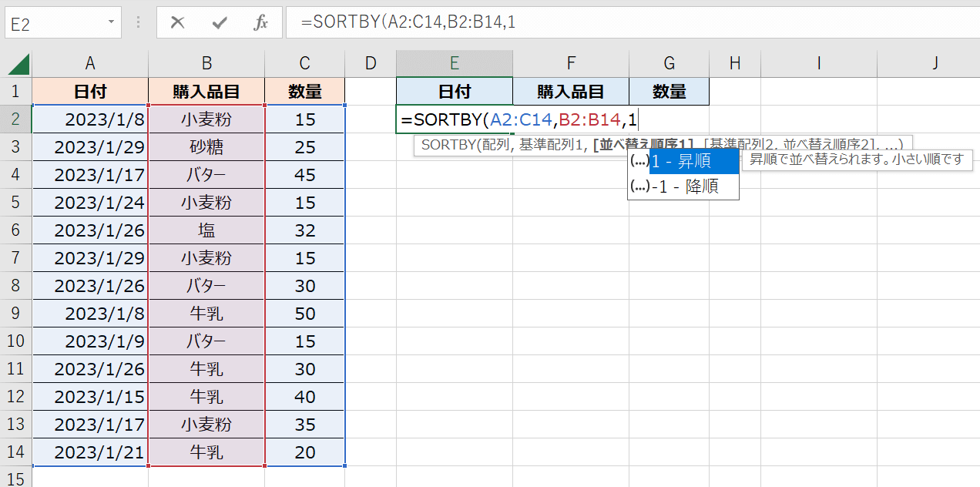Image resolution: width=980 pixels, height=487 pixels.
Task: Click the Enter checkmark formula bar icon
Action: pyautogui.click(x=220, y=23)
